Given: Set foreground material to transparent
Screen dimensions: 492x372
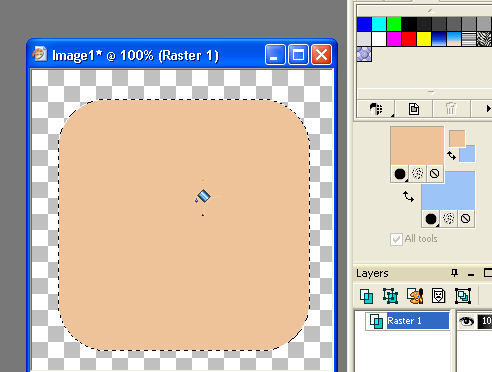Looking at the screenshot, I should click(434, 174).
